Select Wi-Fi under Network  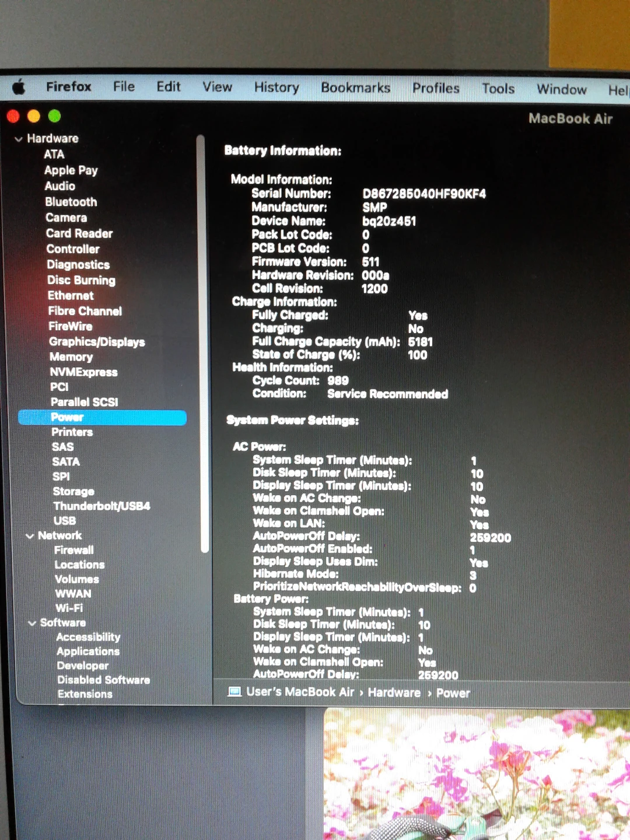click(x=69, y=608)
